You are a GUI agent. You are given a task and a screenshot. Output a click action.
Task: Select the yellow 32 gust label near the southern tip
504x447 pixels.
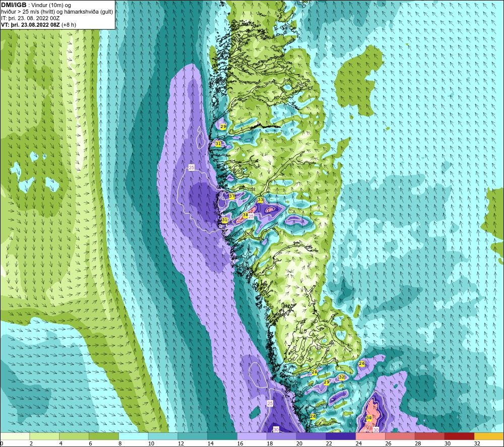click(x=342, y=377)
